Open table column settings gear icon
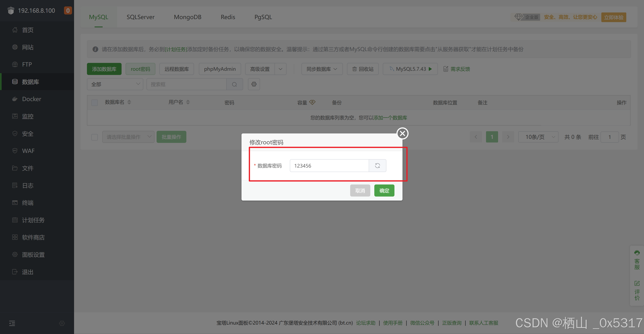Viewport: 644px width, 334px height. [x=254, y=84]
